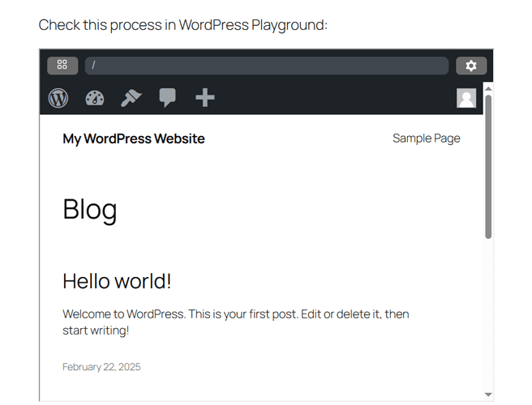Open the Playground site manager grid icon
Viewport: 532px width, 405px height.
(62, 66)
